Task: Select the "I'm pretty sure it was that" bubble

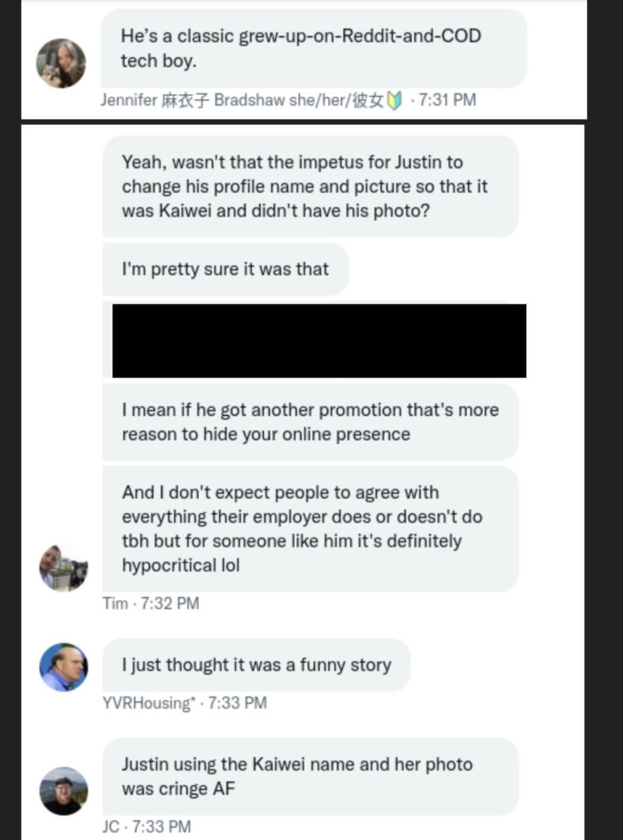Action: (x=225, y=269)
